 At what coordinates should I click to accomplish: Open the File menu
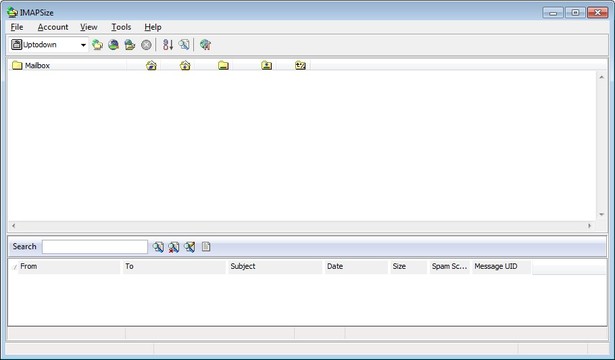point(17,27)
